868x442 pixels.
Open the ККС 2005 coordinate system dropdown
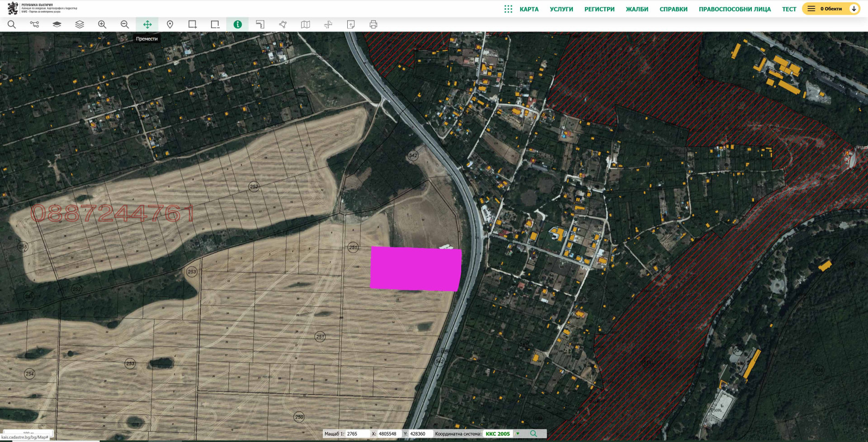coord(518,434)
